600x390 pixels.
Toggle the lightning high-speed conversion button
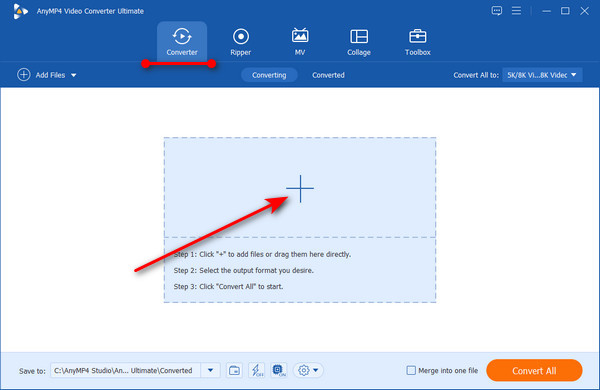coord(256,370)
